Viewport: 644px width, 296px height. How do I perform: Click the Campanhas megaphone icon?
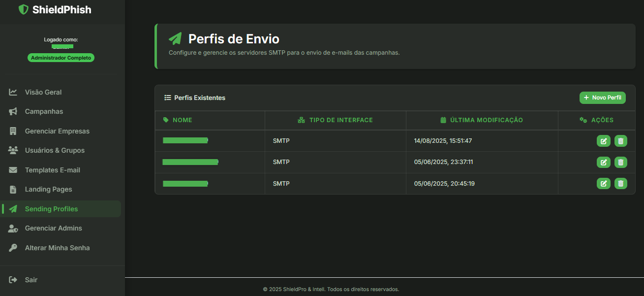pos(13,111)
